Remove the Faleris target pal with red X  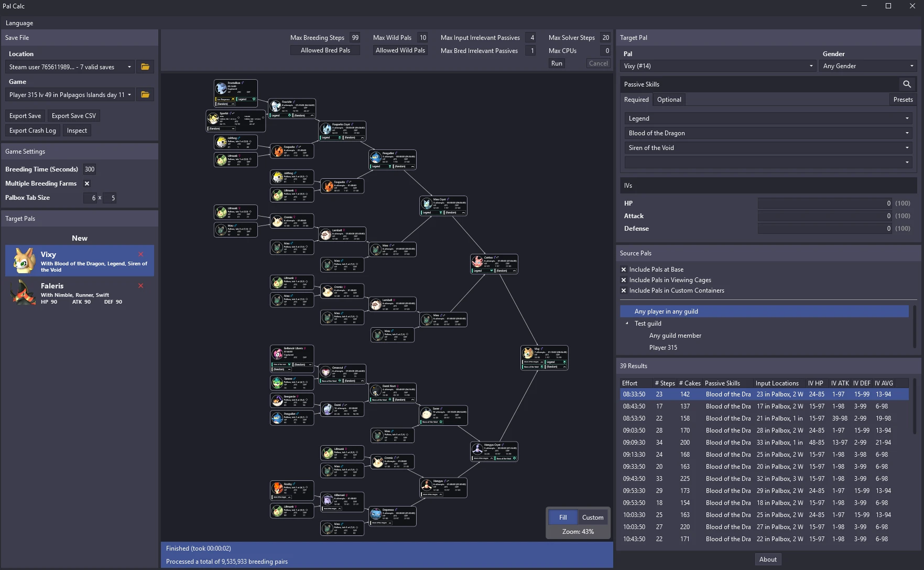coord(140,286)
